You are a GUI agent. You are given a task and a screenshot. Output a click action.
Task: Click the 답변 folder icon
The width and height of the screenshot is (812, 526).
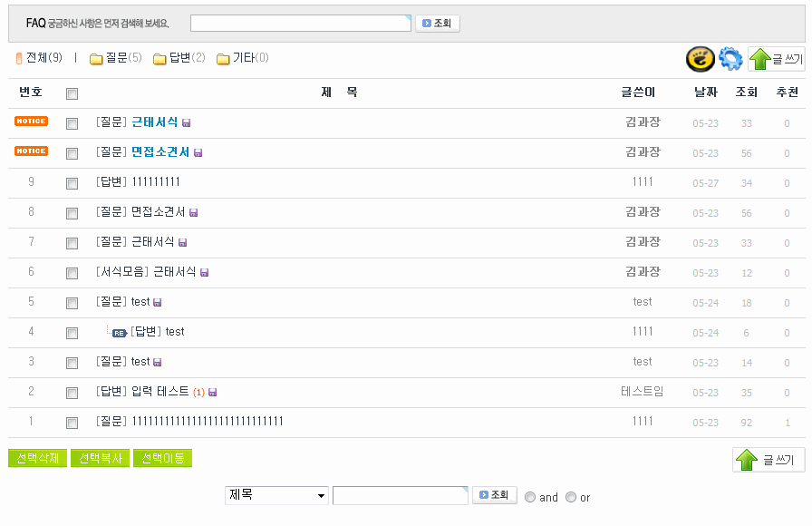pos(159,59)
